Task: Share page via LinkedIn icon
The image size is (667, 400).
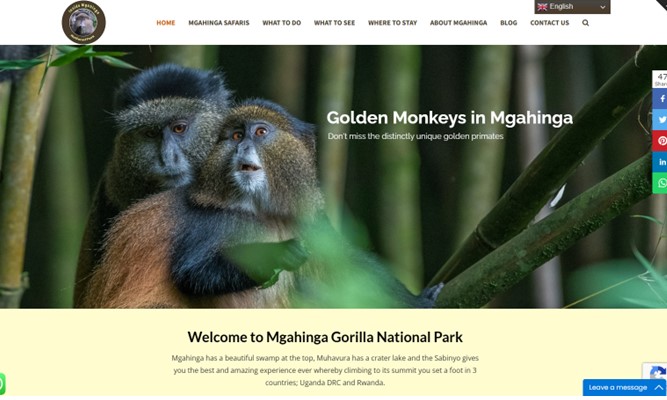Action: [660, 162]
